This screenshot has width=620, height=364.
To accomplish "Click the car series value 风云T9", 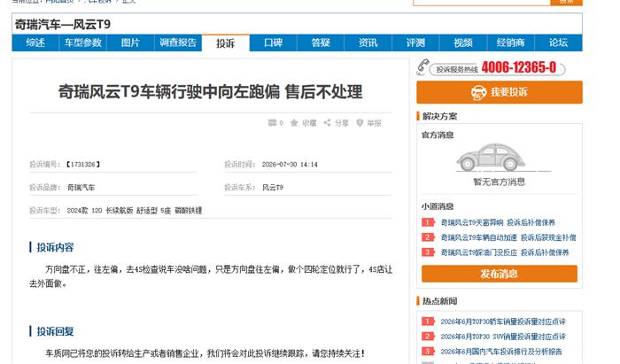I will pos(273,188).
